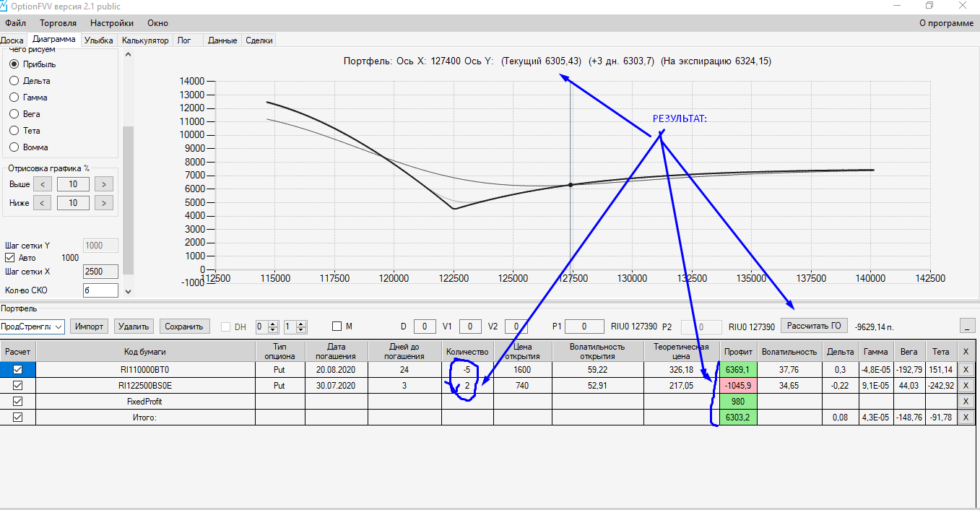Open the Настройки menu

click(111, 23)
